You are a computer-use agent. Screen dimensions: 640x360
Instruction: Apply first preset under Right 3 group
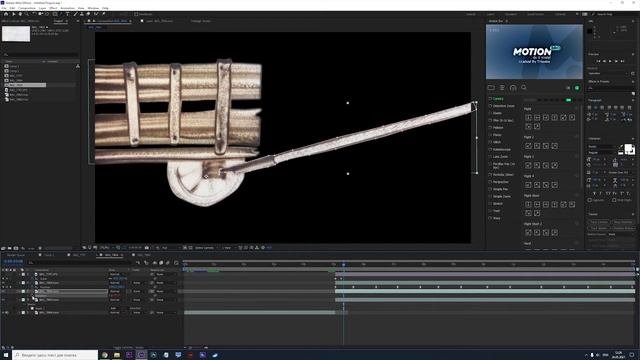528,165
